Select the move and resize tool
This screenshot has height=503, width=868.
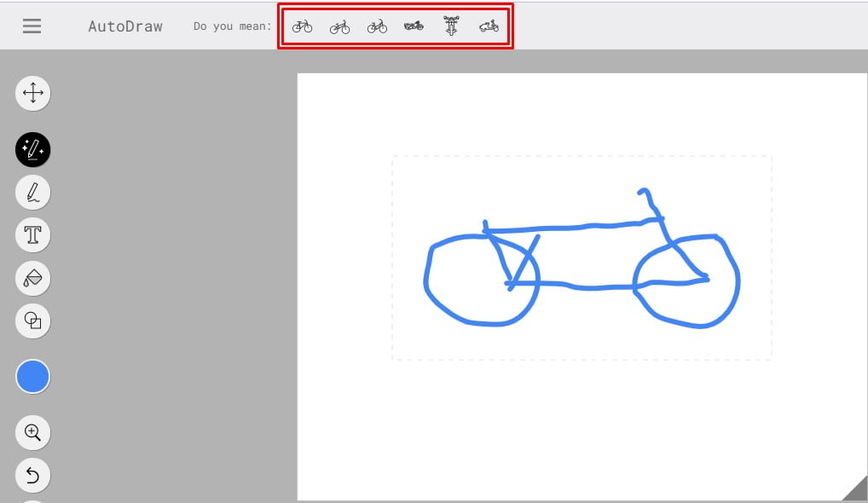pyautogui.click(x=32, y=93)
